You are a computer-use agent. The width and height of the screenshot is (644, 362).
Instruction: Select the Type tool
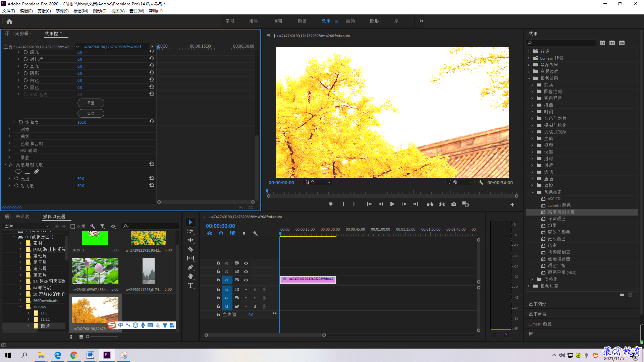tap(191, 285)
